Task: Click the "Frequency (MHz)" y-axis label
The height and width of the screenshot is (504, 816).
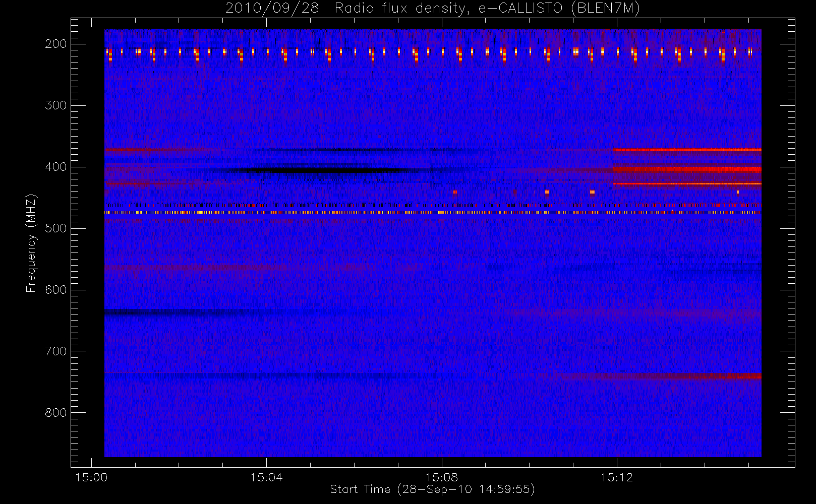Action: coord(31,243)
